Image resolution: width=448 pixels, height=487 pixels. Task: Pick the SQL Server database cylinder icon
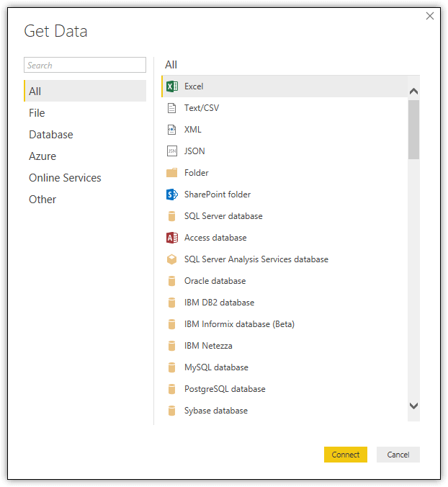pyautogui.click(x=171, y=216)
